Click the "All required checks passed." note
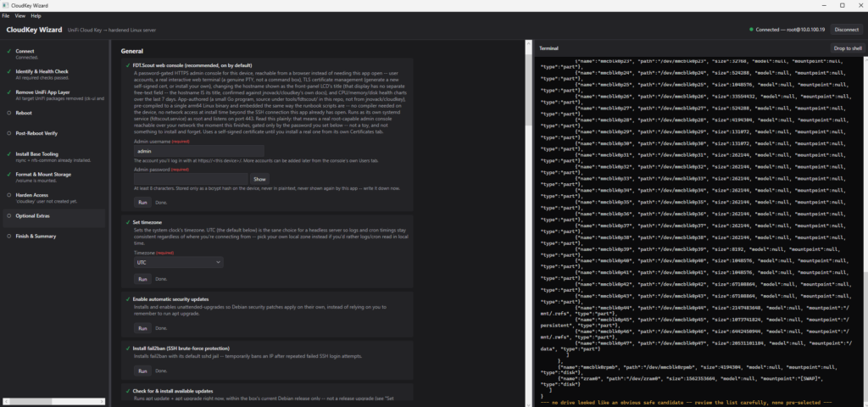The image size is (868, 407). pyautogui.click(x=42, y=78)
